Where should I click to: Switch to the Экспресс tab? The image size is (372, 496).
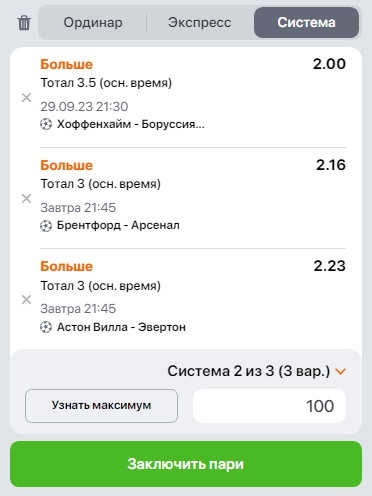[x=199, y=23]
